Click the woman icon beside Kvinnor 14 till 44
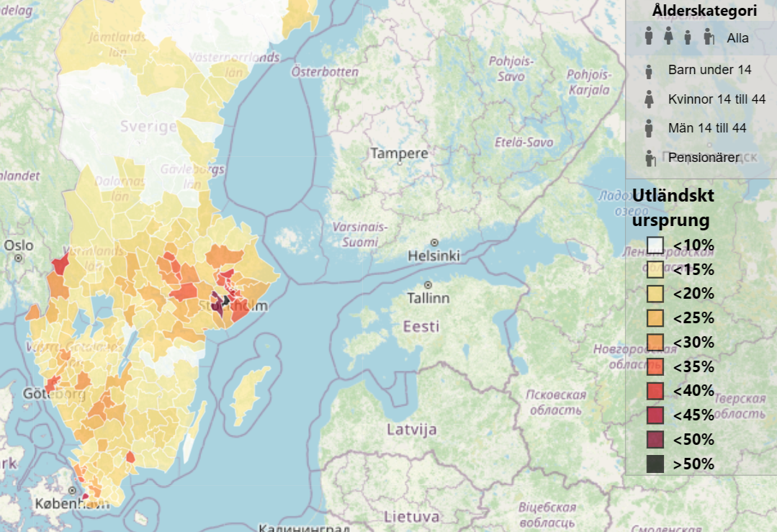 pyautogui.click(x=649, y=99)
